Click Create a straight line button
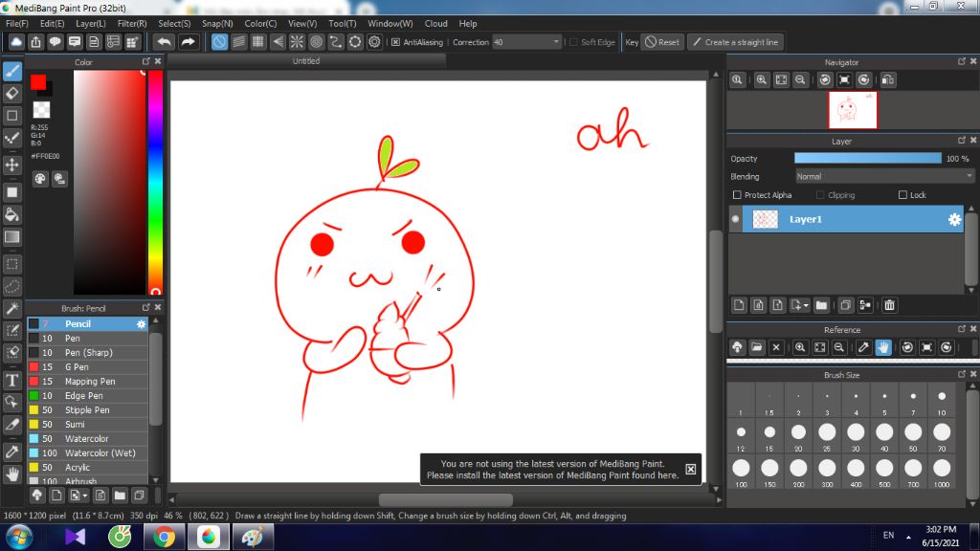The width and height of the screenshot is (980, 551). point(736,42)
